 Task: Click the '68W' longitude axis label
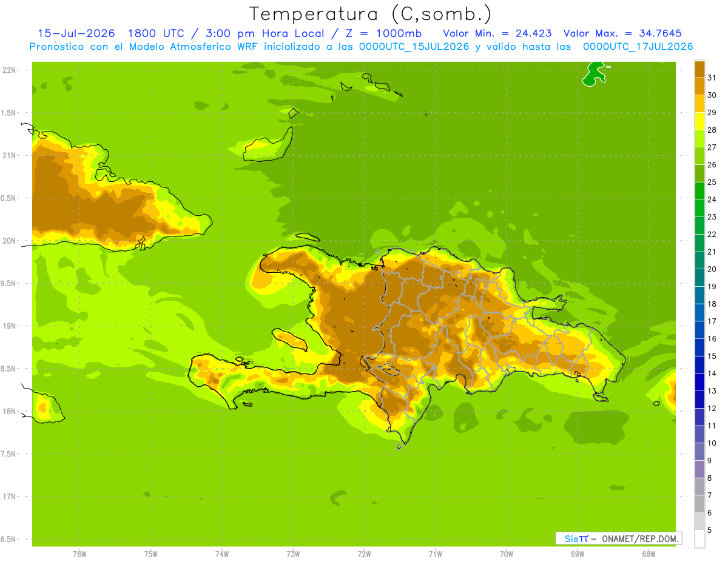click(x=649, y=554)
